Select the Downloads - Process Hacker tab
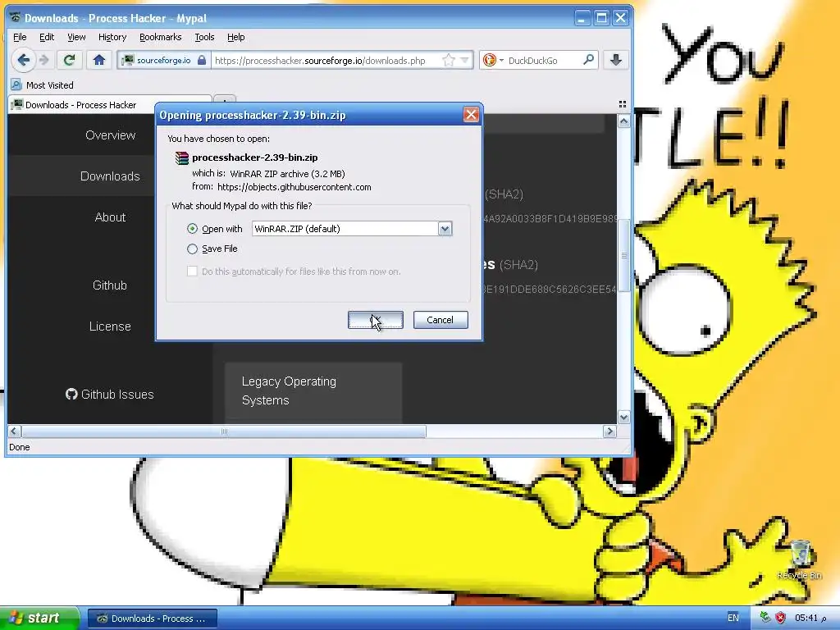This screenshot has width=840, height=630. (110, 104)
